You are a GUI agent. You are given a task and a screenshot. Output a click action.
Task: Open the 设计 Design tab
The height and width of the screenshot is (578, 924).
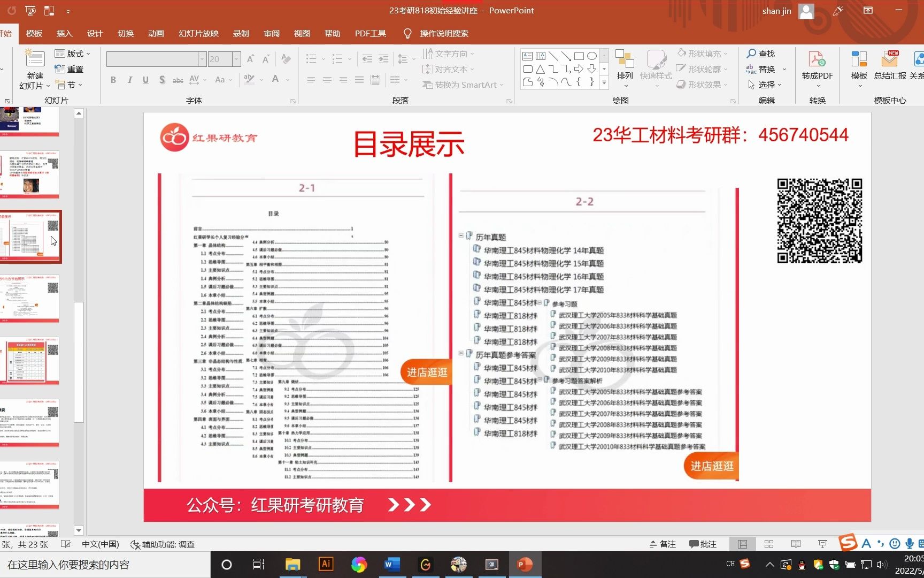(x=95, y=33)
